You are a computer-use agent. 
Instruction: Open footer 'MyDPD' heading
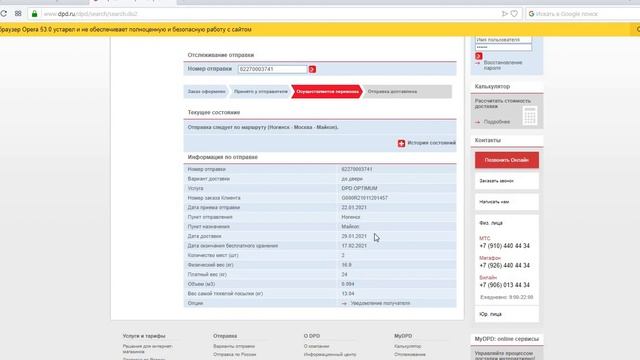tap(403, 336)
